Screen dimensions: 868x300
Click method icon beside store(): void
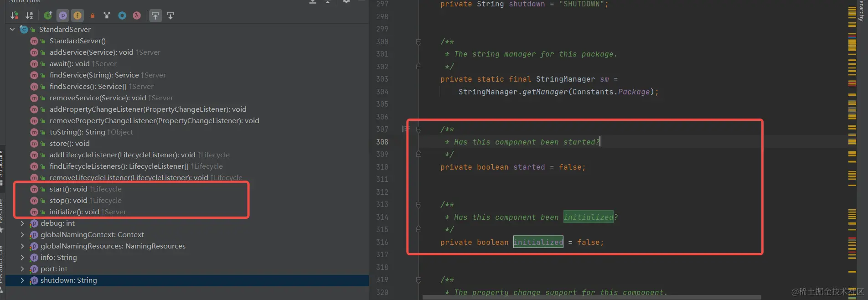point(34,143)
